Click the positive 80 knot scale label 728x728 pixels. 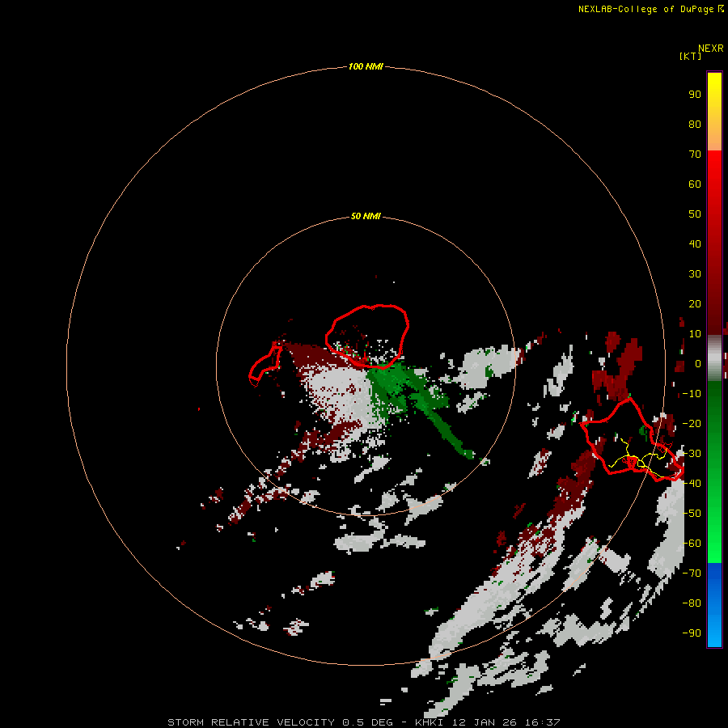pos(695,124)
